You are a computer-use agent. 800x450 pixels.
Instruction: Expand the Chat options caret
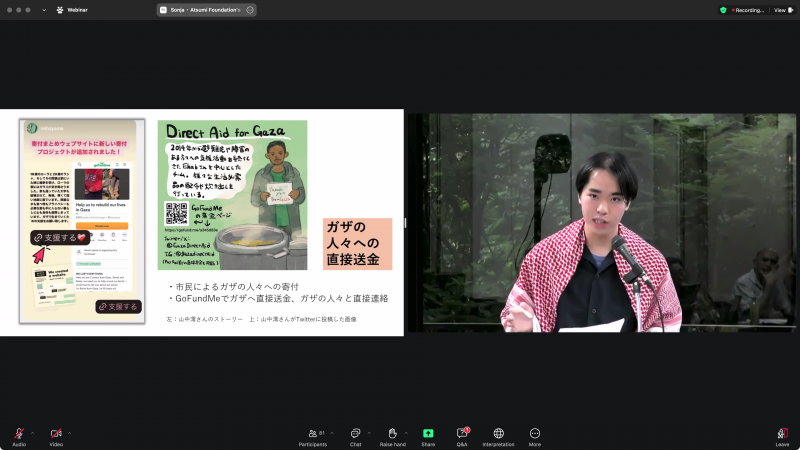(x=369, y=433)
